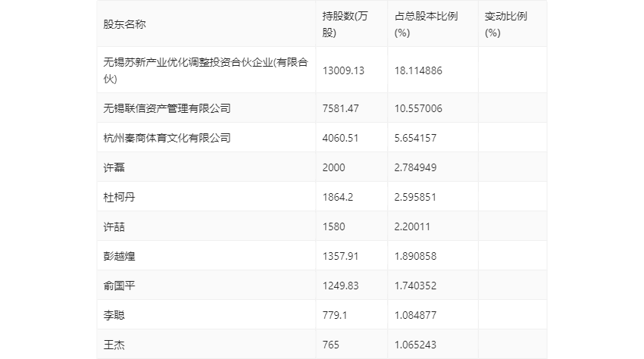Image resolution: width=644 pixels, height=359 pixels.
Task: Click the 股东名称 column header
Action: point(124,24)
